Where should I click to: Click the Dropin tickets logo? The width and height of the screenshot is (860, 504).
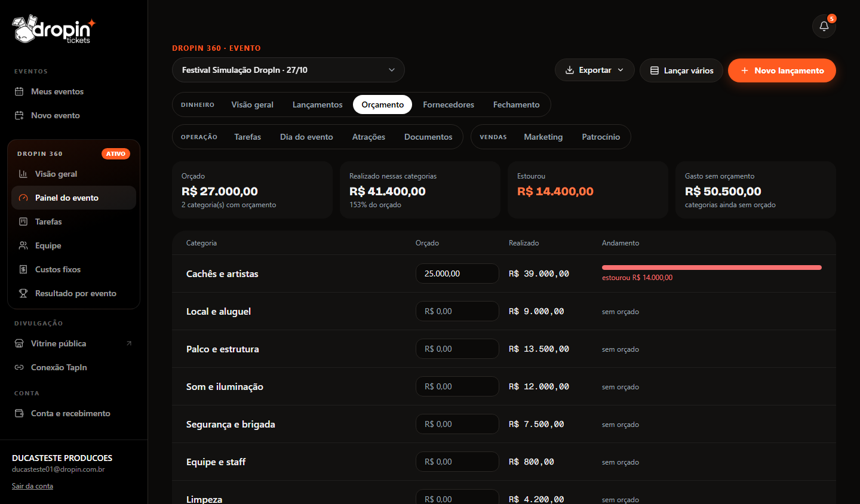point(54,29)
